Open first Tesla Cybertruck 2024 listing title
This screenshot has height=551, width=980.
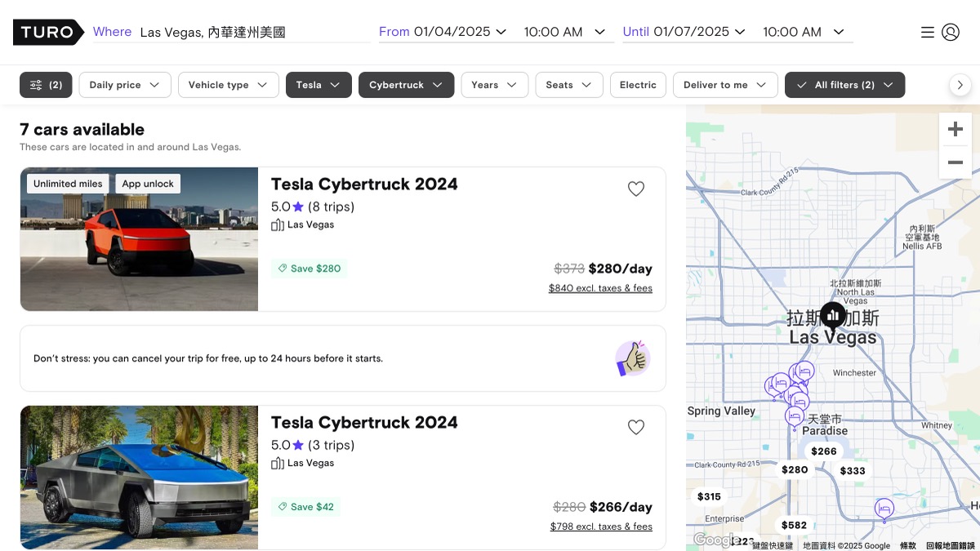(x=364, y=184)
